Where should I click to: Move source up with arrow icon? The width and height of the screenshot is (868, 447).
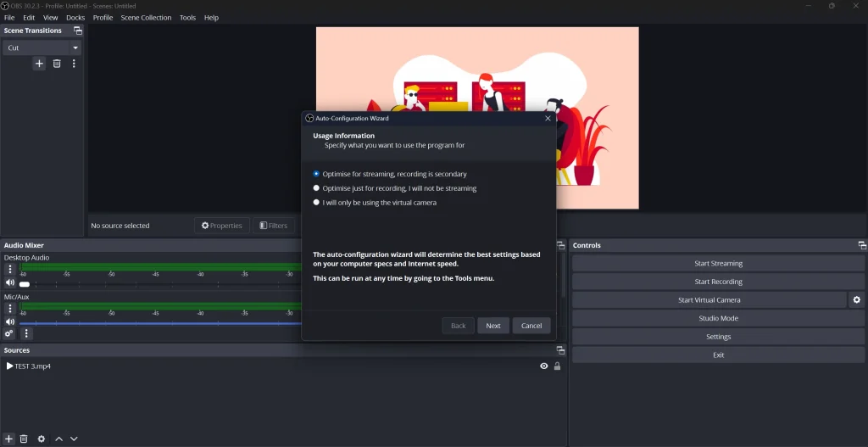click(58, 439)
